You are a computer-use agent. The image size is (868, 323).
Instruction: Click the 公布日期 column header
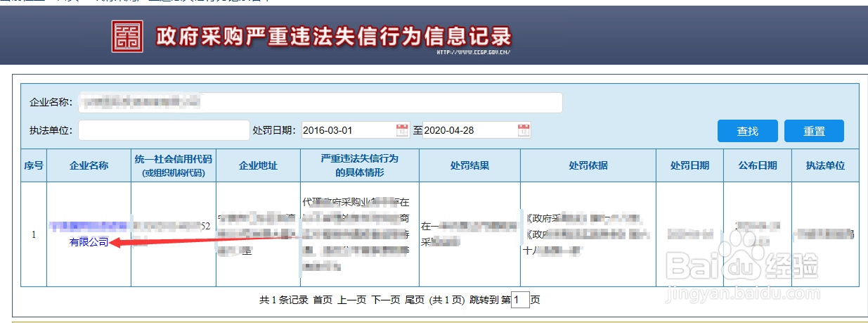(x=757, y=165)
